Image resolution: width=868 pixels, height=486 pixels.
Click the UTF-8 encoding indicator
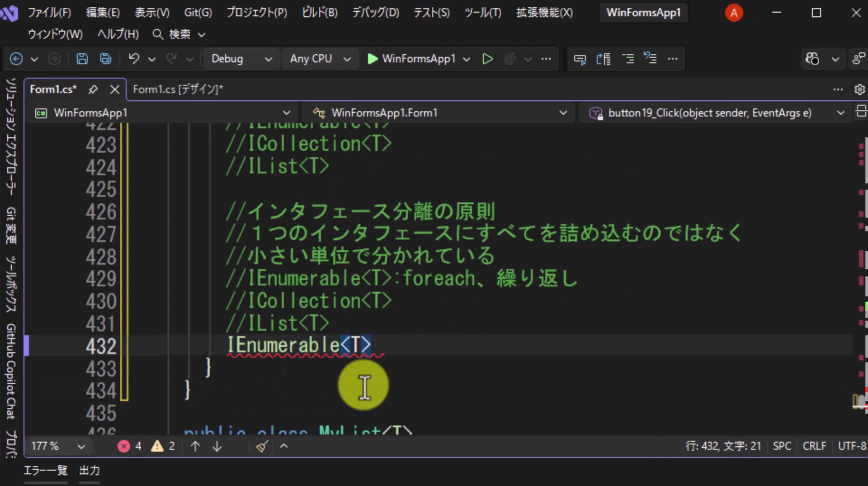point(852,446)
